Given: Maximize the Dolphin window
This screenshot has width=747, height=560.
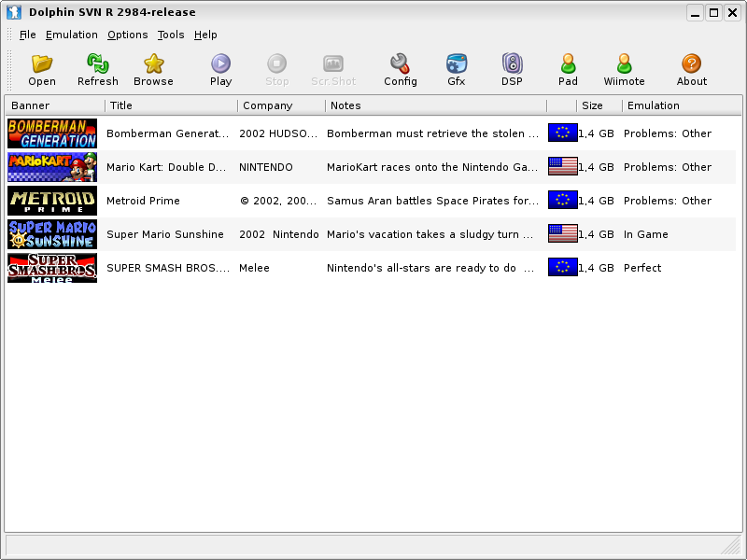Looking at the screenshot, I should [x=713, y=13].
